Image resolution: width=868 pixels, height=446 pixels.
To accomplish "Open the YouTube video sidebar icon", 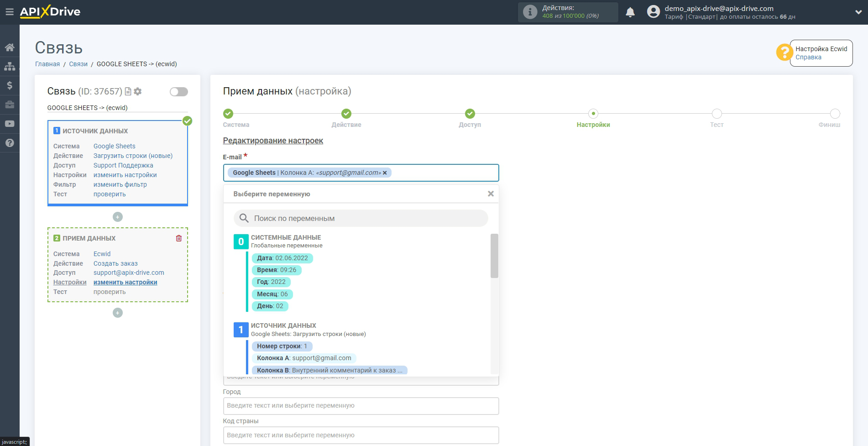I will [10, 124].
